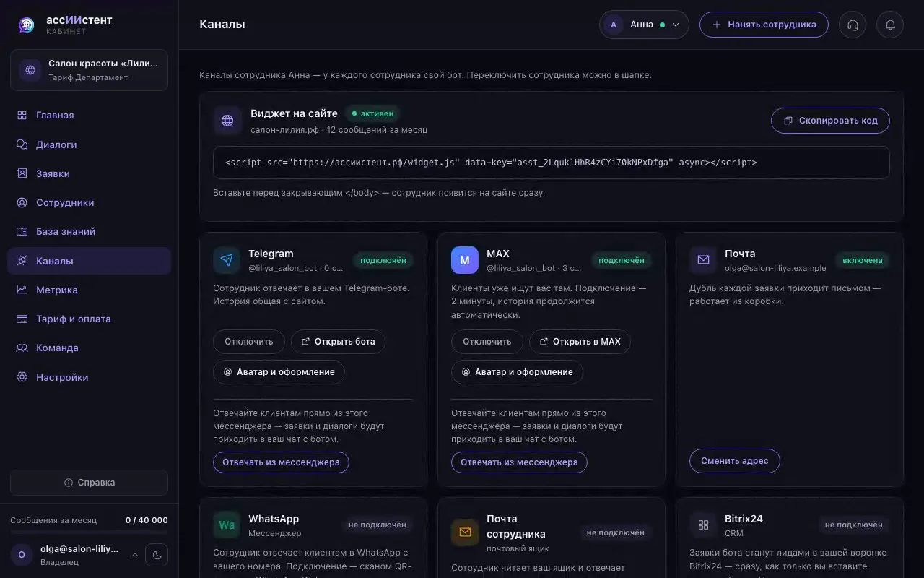Navigate to Сотрудники
The image size is (924, 578).
(89, 203)
